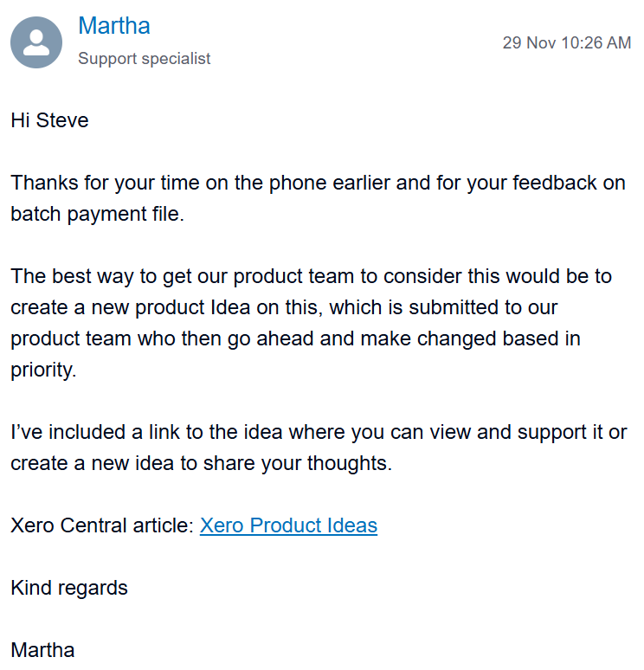644x670 pixels.
Task: Click the word 'thoughts.' ending the paragraph
Action: 350,463
